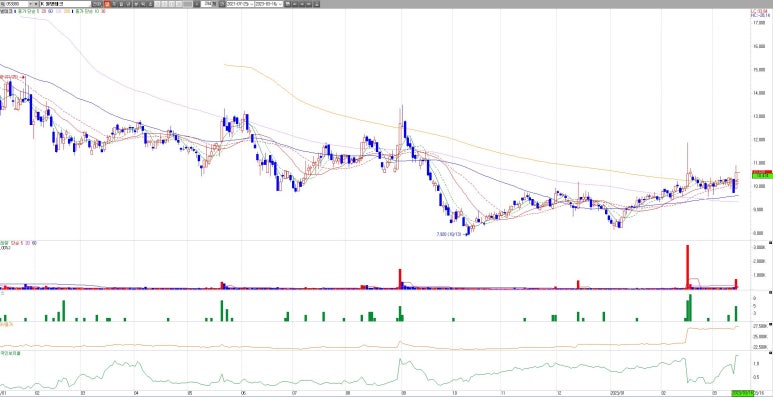Click the search button next to stock name
This screenshot has height=397, width=773.
(x=97, y=4)
